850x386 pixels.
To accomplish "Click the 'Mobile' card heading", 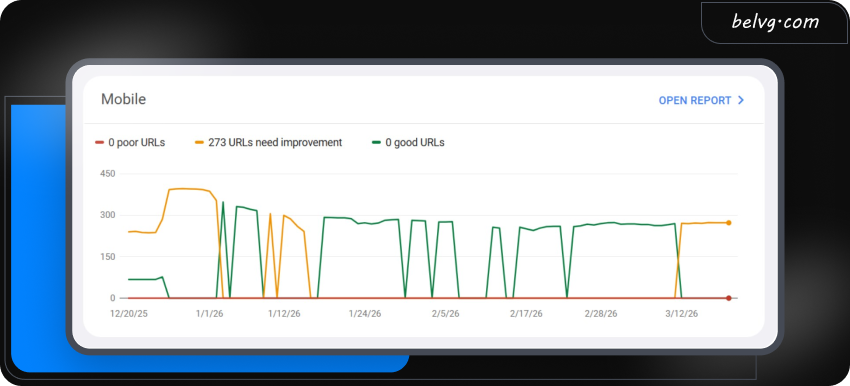I will [x=124, y=99].
